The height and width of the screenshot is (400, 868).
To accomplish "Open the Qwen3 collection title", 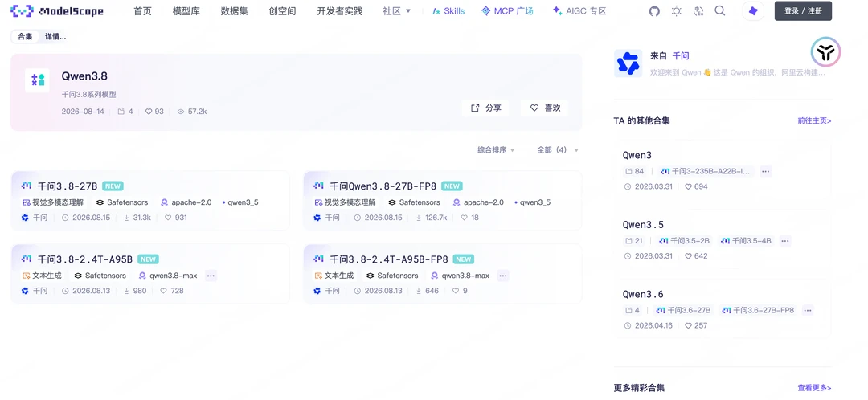I will [x=637, y=156].
